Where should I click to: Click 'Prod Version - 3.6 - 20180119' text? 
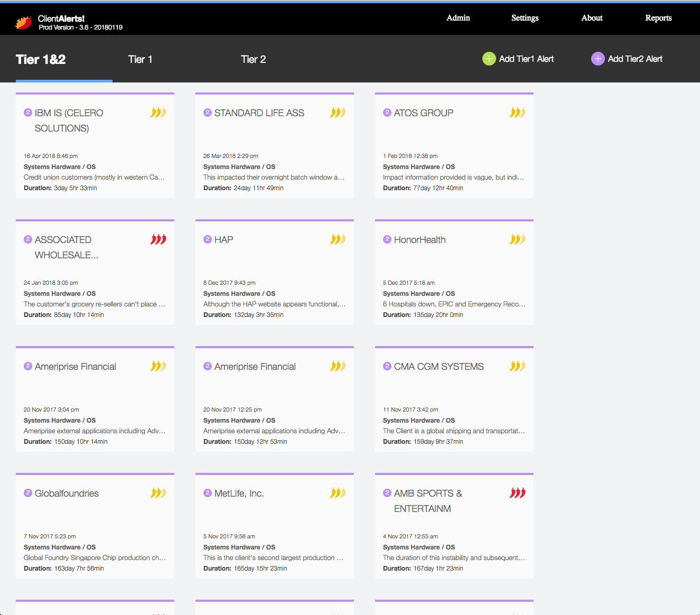[80, 27]
